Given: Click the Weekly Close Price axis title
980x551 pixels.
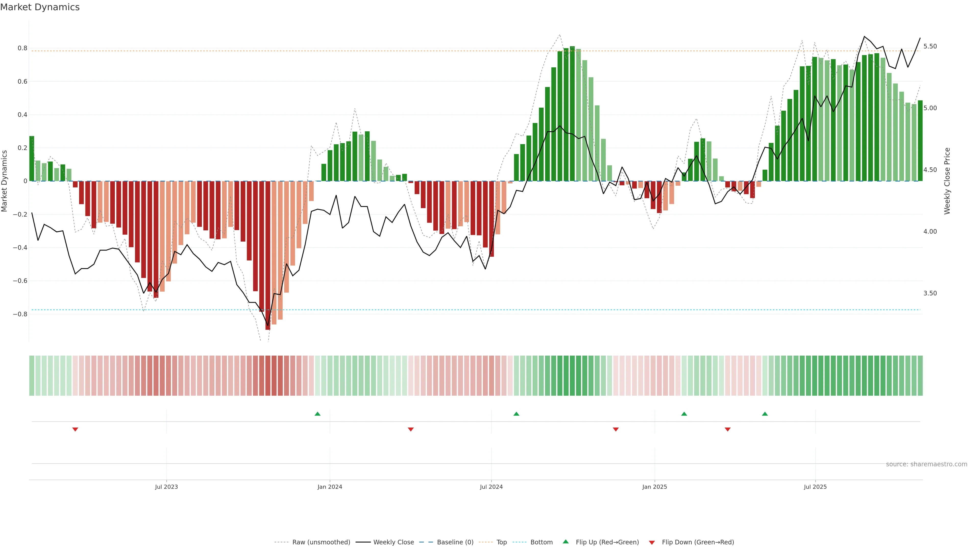Looking at the screenshot, I should pos(947,181).
